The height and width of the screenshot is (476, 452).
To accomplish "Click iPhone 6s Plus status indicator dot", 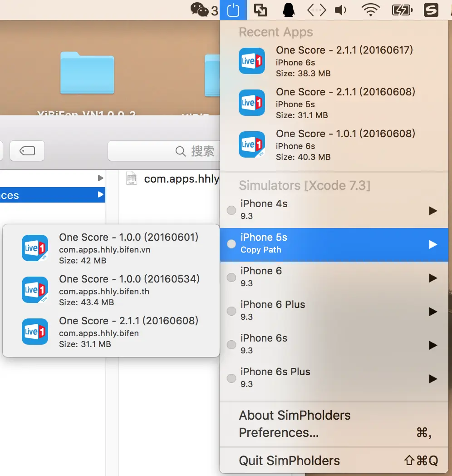I will [x=231, y=378].
